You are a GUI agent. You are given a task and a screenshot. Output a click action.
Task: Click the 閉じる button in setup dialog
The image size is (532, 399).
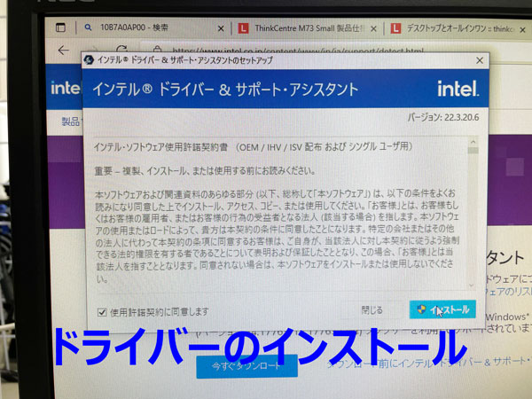tap(372, 309)
